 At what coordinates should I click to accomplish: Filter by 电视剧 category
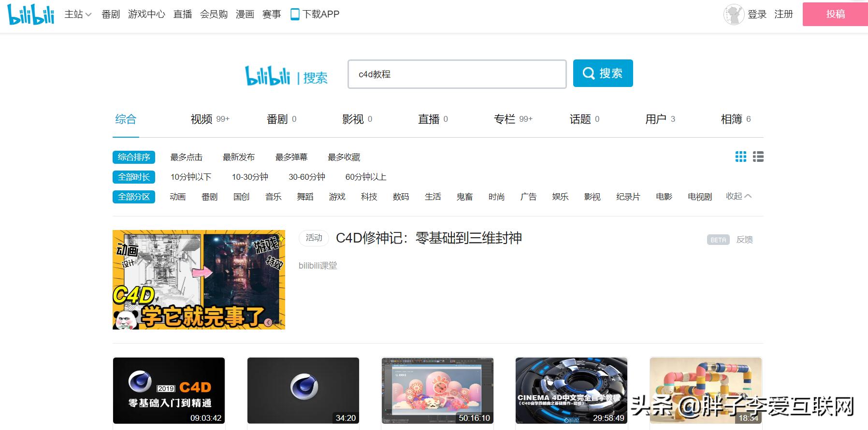(700, 197)
